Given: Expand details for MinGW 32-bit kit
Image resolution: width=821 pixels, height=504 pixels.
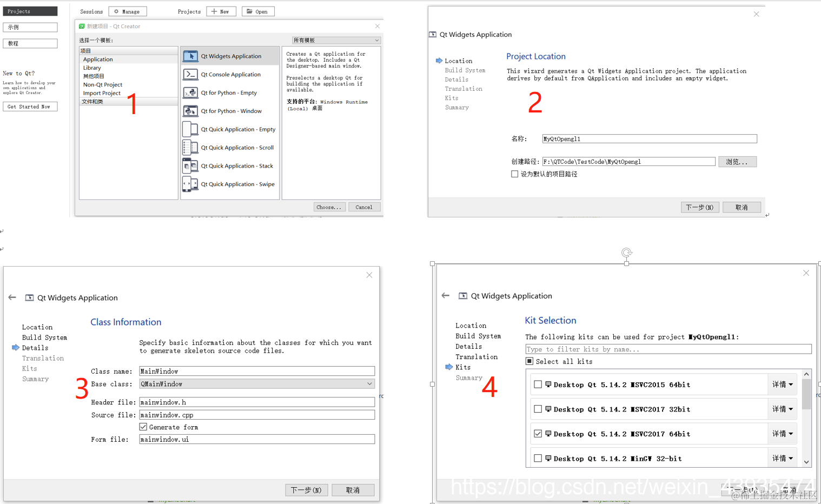Looking at the screenshot, I should click(782, 459).
